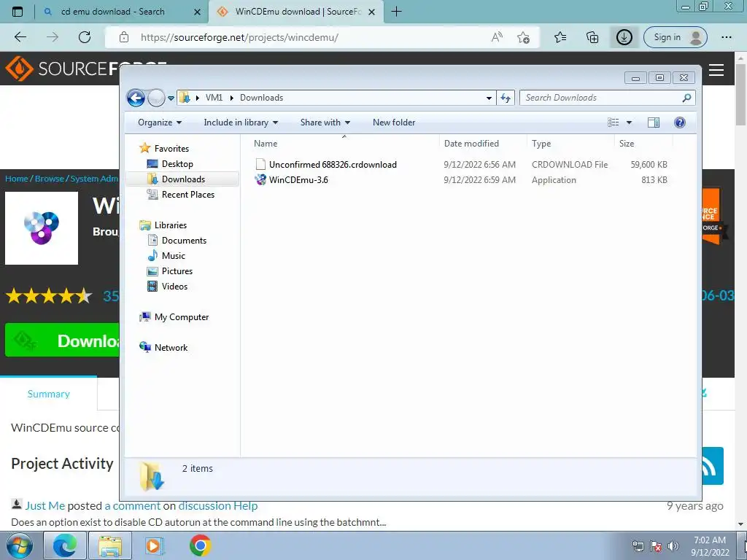Select Desktop in the navigation pane

coord(170,164)
